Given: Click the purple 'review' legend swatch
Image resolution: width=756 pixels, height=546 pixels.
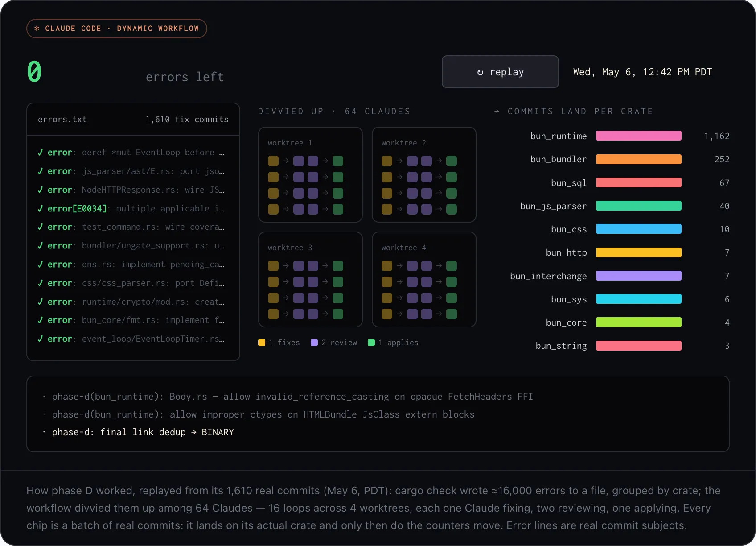Looking at the screenshot, I should click(314, 343).
